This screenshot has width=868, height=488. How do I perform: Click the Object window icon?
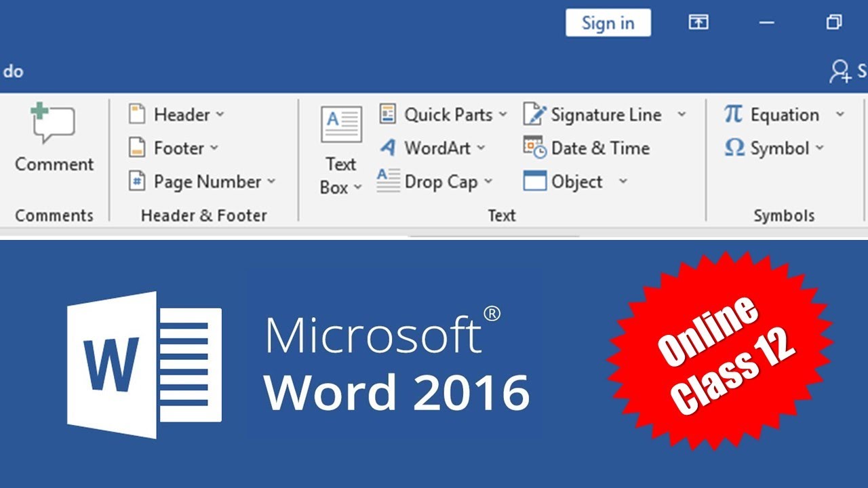[x=534, y=181]
